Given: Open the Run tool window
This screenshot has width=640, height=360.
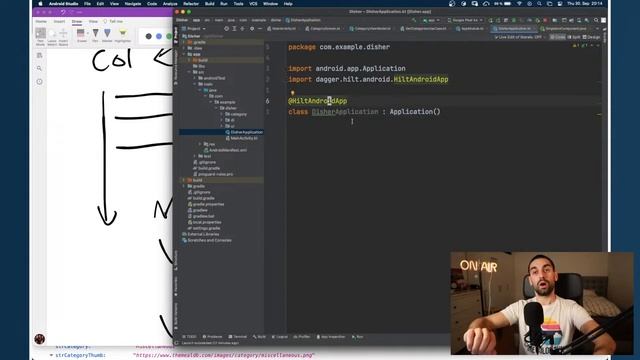Looking at the screenshot, I should [x=358, y=337].
